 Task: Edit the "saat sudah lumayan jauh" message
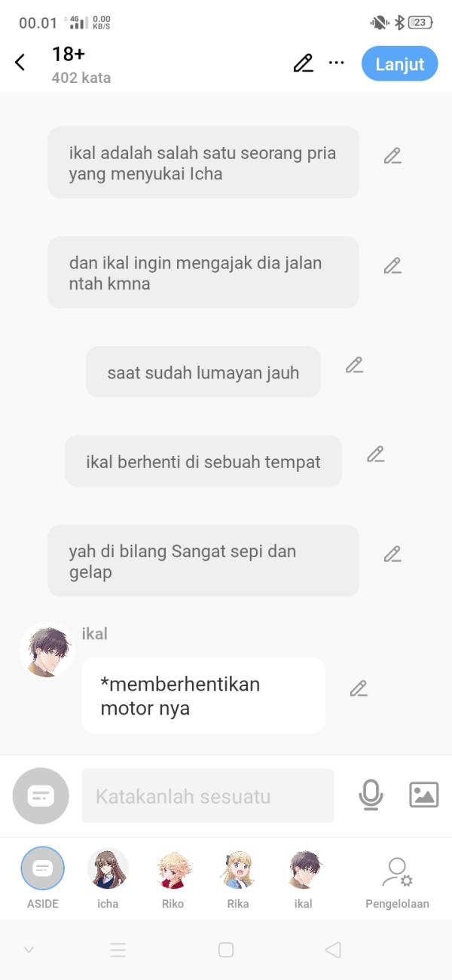point(354,366)
